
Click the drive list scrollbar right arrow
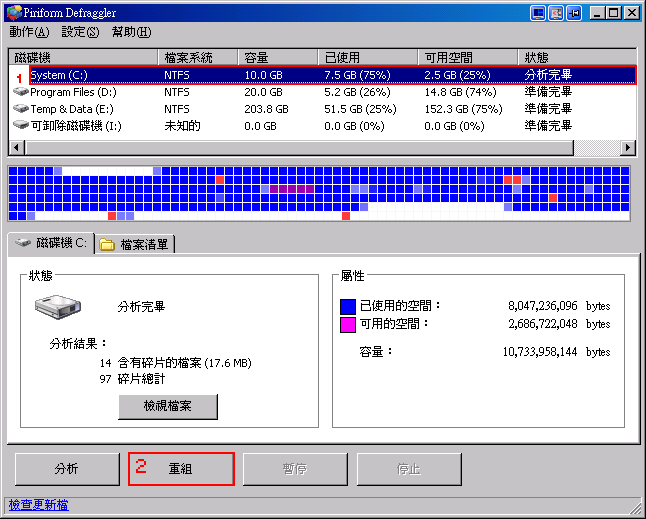pyautogui.click(x=627, y=147)
